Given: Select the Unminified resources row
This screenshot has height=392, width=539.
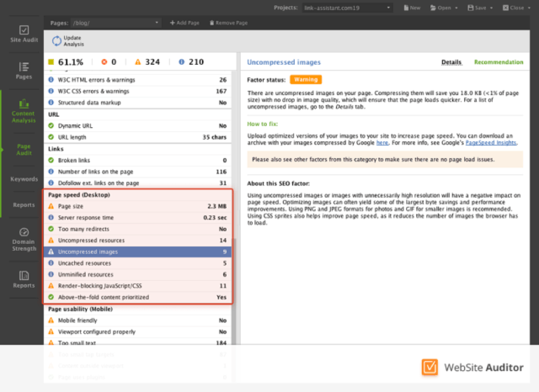Looking at the screenshot, I should coord(137,274).
